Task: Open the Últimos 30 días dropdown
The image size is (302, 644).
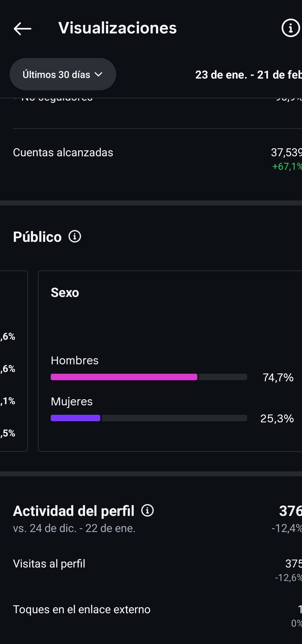Action: (57, 74)
